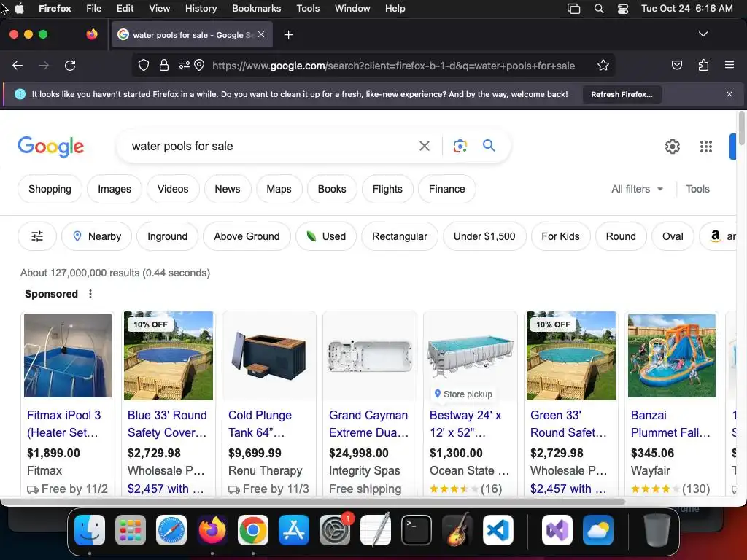Image resolution: width=747 pixels, height=560 pixels.
Task: Search by image with Google Lens icon
Action: coord(460,146)
